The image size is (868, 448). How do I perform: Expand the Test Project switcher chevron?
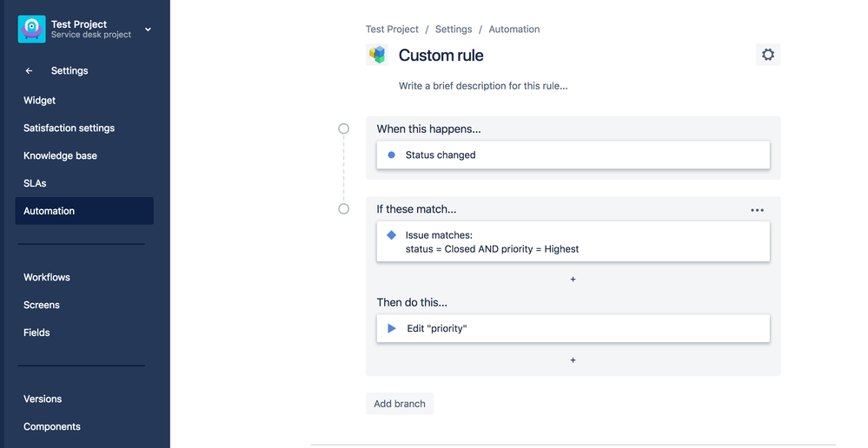tap(148, 30)
